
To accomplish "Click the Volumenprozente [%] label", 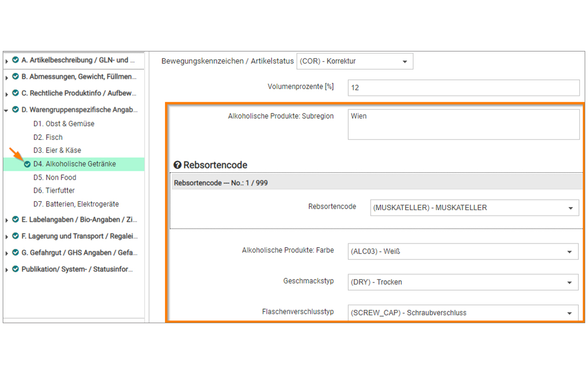I will coord(301,86).
